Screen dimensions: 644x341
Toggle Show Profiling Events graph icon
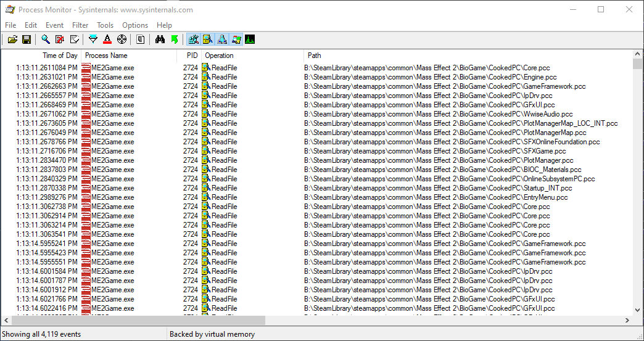click(x=250, y=39)
